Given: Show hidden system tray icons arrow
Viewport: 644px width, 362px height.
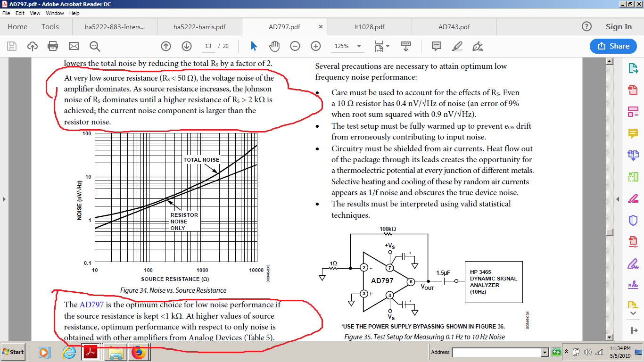Looking at the screenshot, I should click(x=567, y=352).
